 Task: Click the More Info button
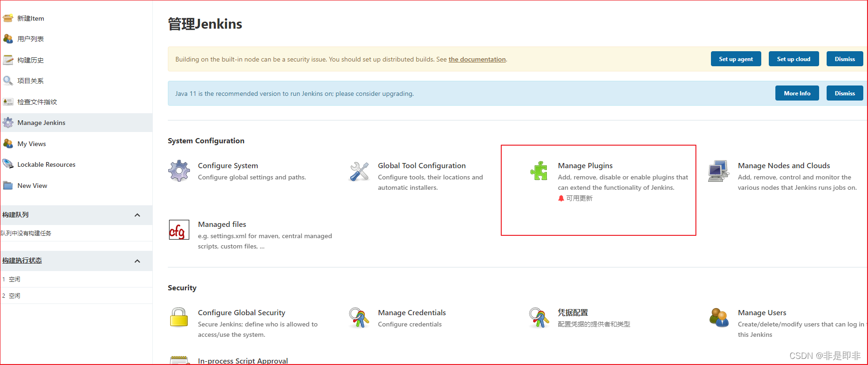797,93
